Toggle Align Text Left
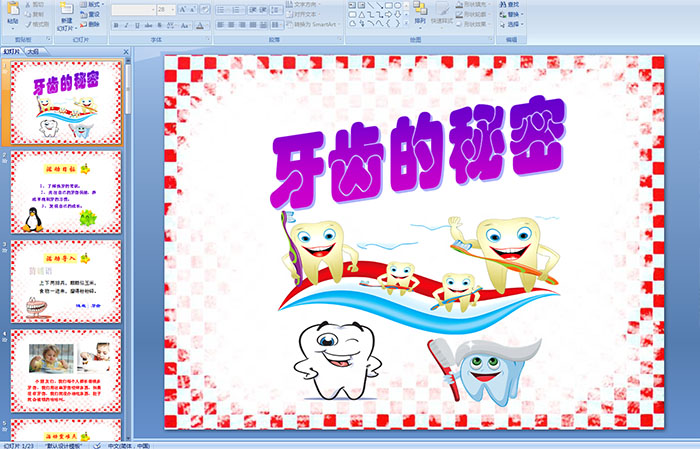 click(221, 25)
